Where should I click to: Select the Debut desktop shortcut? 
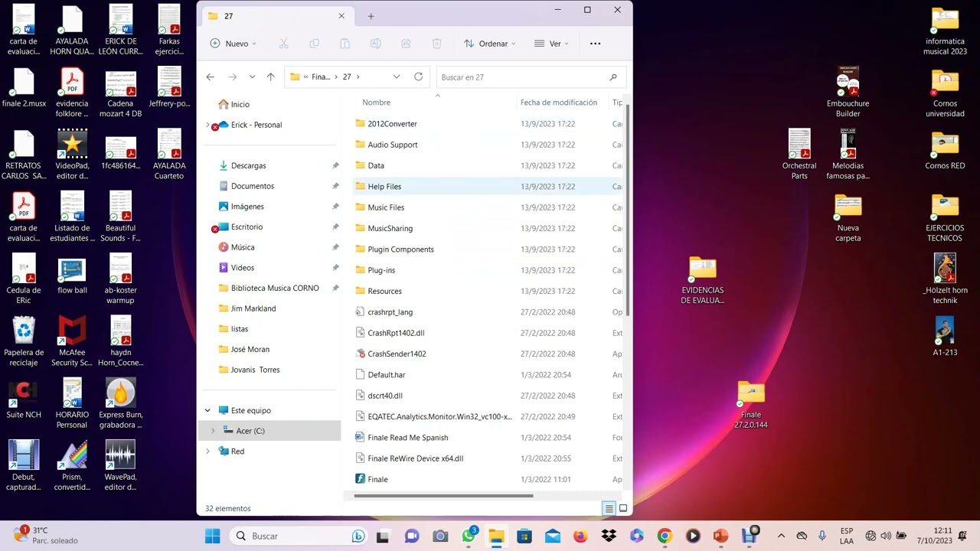(24, 466)
